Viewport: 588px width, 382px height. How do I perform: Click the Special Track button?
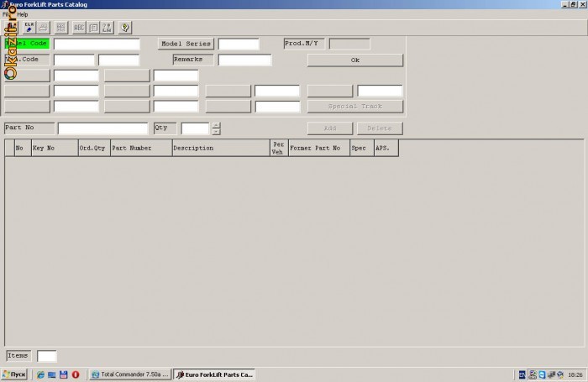pos(355,107)
